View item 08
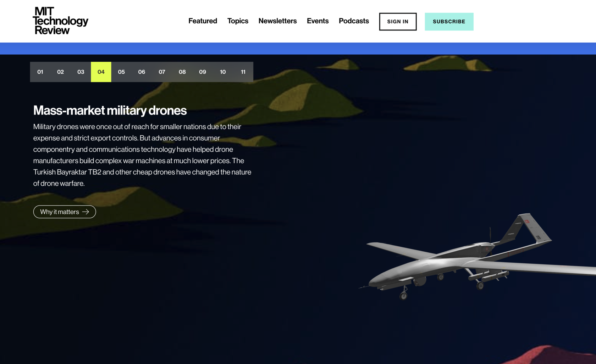The width and height of the screenshot is (596, 364). [182, 72]
